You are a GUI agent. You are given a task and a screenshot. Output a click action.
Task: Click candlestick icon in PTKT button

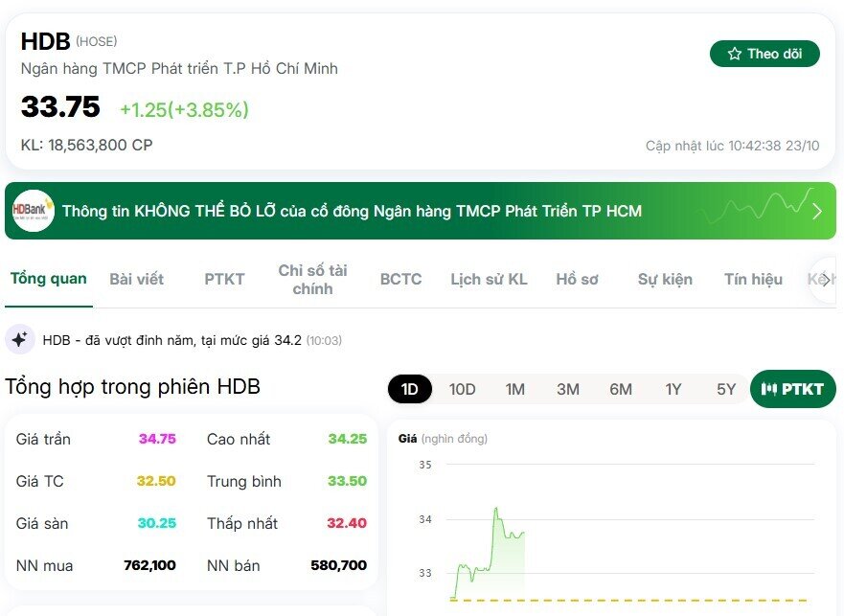[768, 389]
